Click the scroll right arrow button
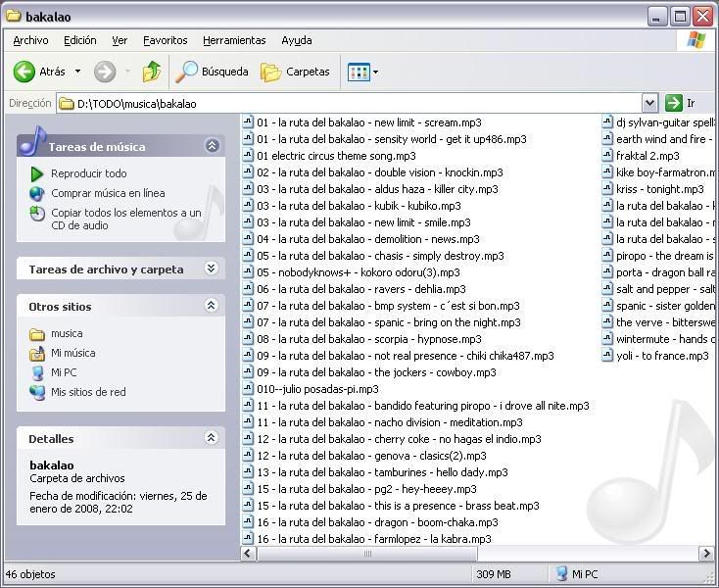This screenshot has height=588, width=719. point(705,554)
